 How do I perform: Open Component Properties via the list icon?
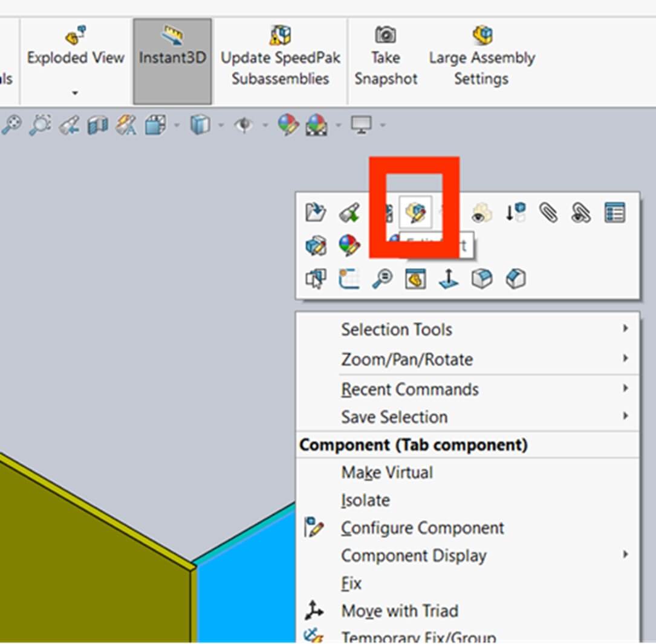615,212
